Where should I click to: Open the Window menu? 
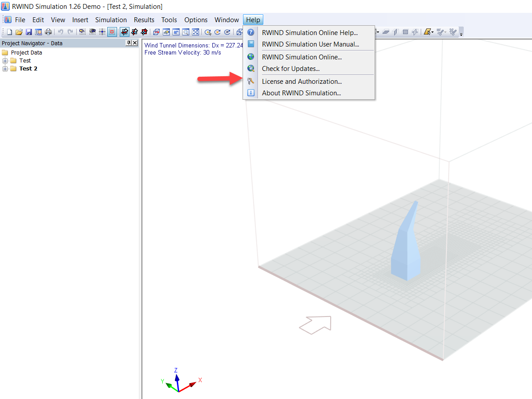(x=227, y=20)
